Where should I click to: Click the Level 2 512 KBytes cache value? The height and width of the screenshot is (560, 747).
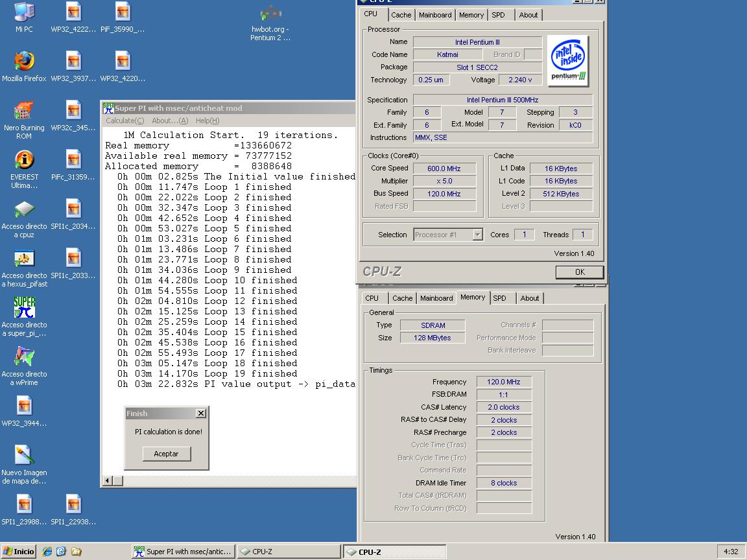click(x=561, y=194)
